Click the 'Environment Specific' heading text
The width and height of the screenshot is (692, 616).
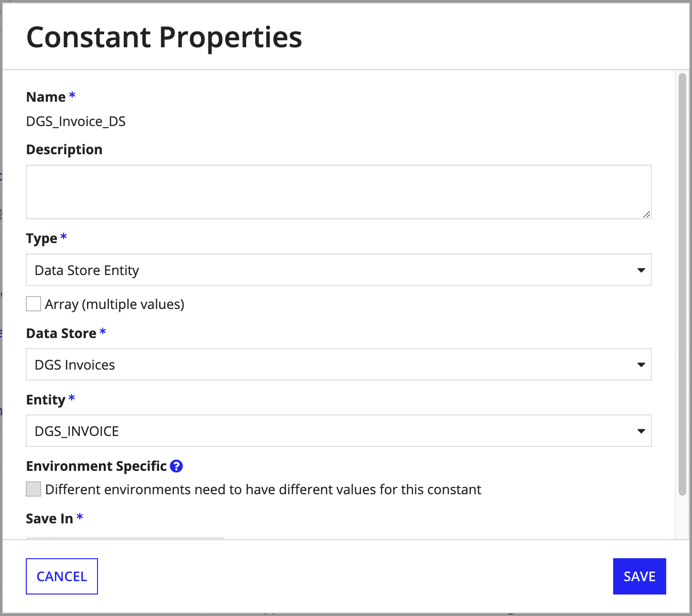point(96,466)
